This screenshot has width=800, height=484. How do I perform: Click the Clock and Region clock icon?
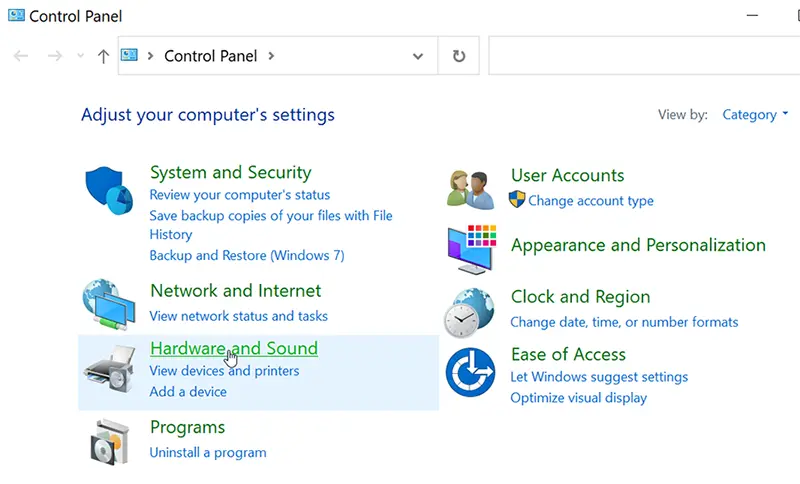click(x=469, y=313)
